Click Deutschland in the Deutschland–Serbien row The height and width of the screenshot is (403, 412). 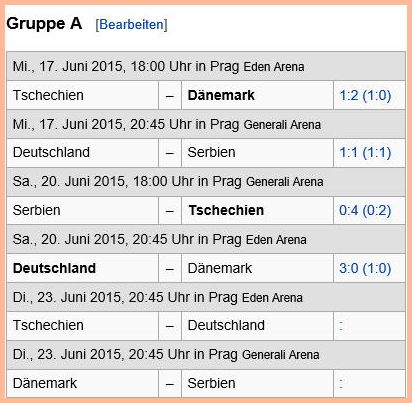tap(51, 152)
